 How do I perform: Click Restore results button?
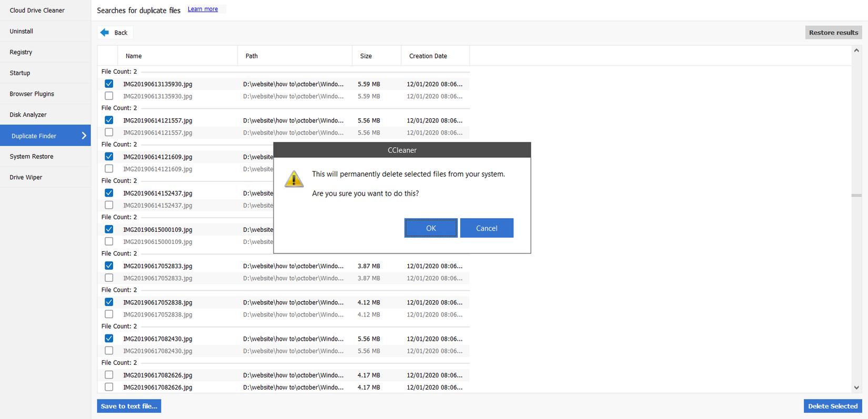pyautogui.click(x=833, y=33)
